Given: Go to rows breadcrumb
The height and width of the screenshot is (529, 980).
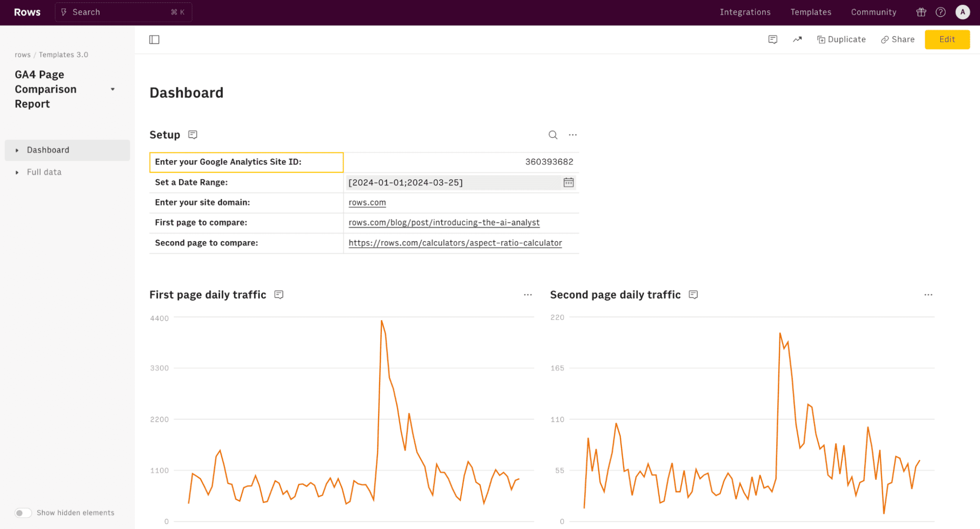Looking at the screenshot, I should [23, 55].
